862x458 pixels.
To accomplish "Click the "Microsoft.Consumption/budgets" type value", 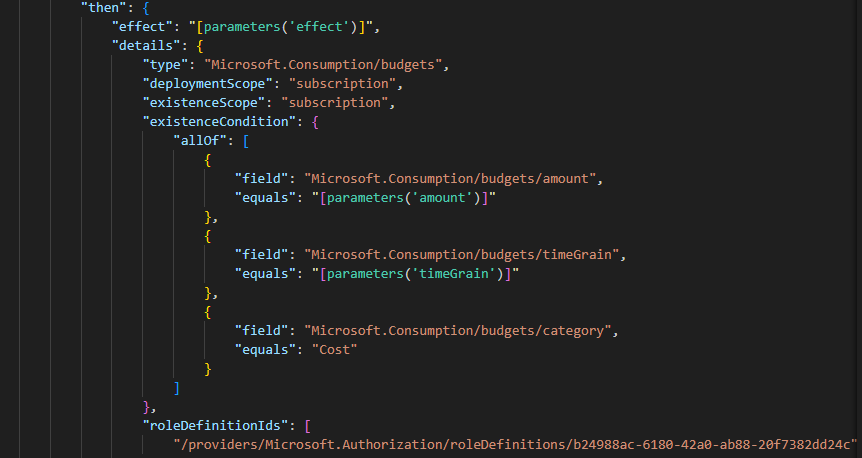I will [x=323, y=64].
